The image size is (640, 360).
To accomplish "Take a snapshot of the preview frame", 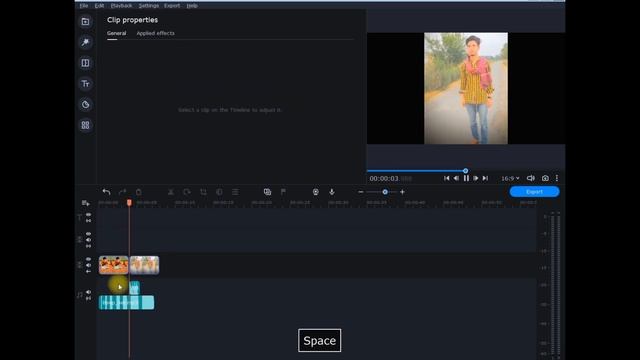I will (x=545, y=178).
